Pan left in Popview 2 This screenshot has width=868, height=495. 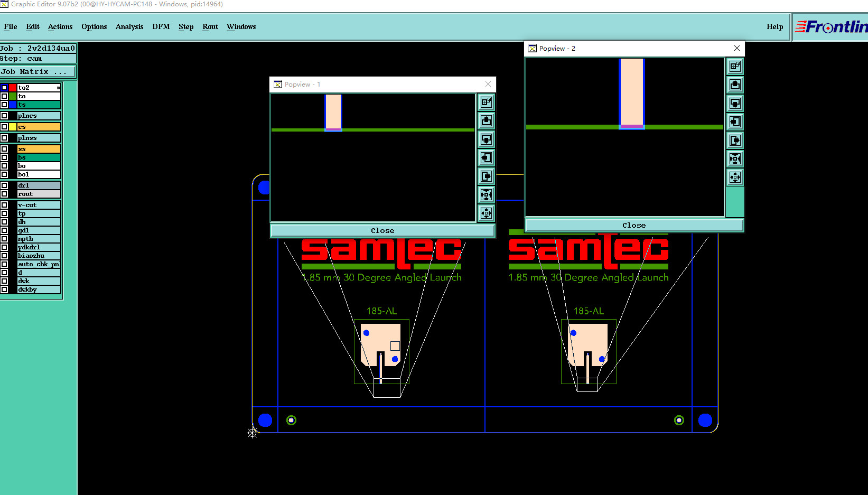(x=735, y=122)
